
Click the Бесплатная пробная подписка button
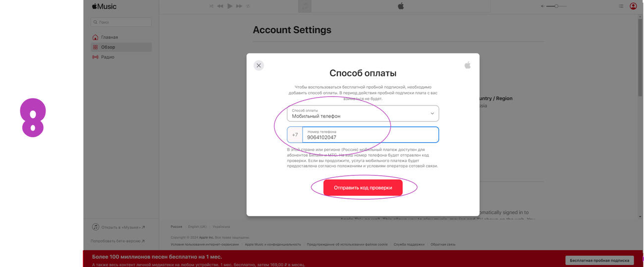[x=599, y=260]
